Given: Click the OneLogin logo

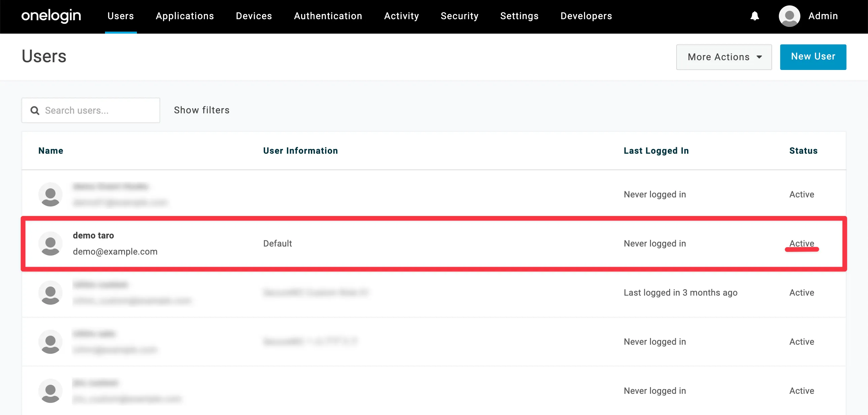Looking at the screenshot, I should click(51, 16).
